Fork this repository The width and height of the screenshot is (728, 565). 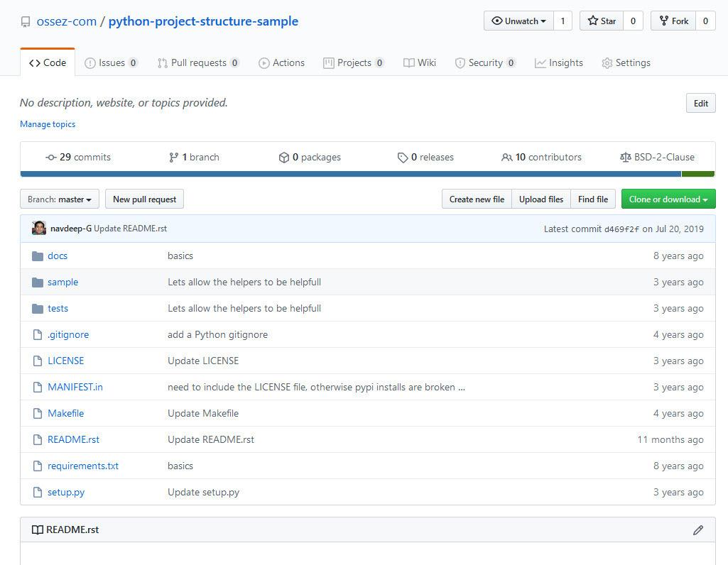click(x=673, y=21)
